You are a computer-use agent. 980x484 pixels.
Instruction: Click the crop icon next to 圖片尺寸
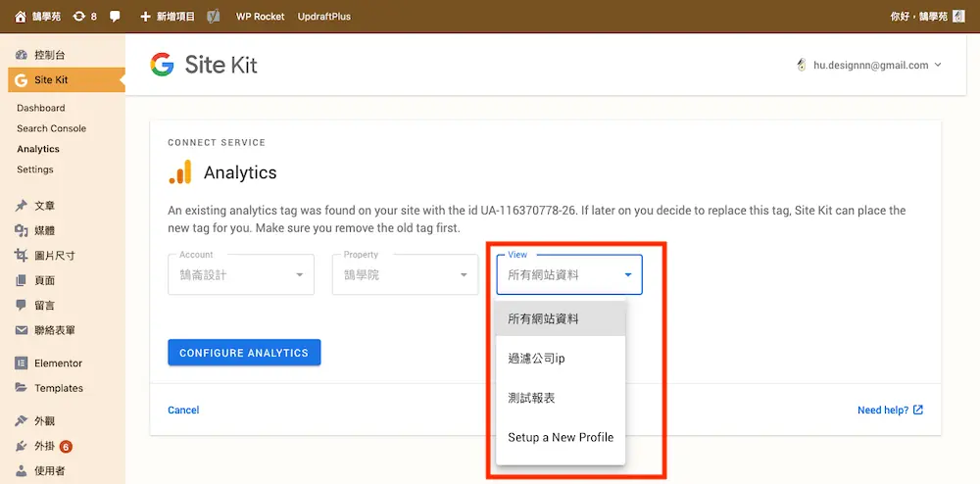(22, 256)
